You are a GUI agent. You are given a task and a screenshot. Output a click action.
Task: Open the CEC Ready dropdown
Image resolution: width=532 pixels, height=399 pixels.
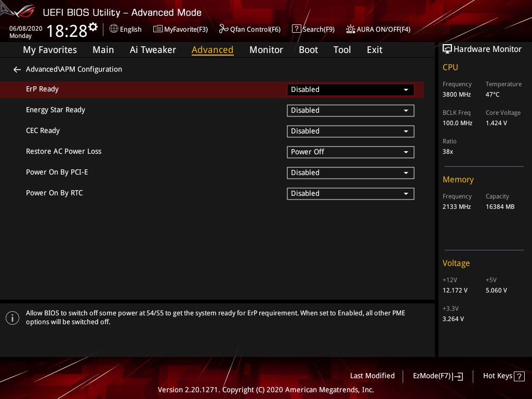(351, 131)
